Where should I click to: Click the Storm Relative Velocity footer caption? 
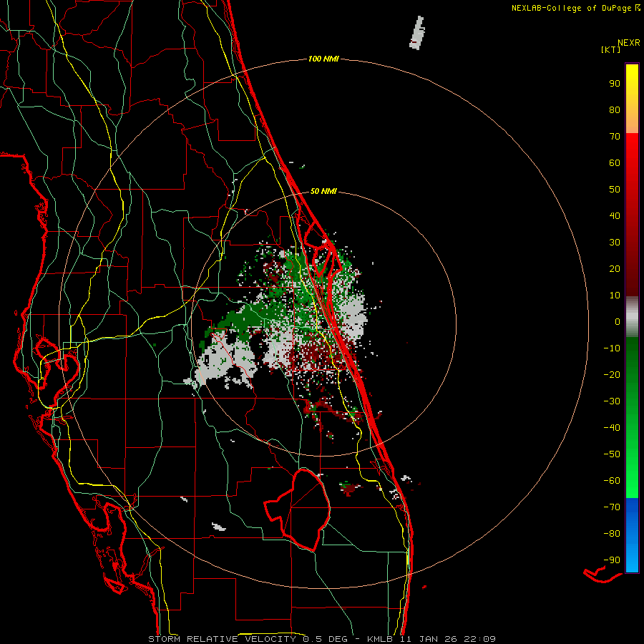(321, 639)
